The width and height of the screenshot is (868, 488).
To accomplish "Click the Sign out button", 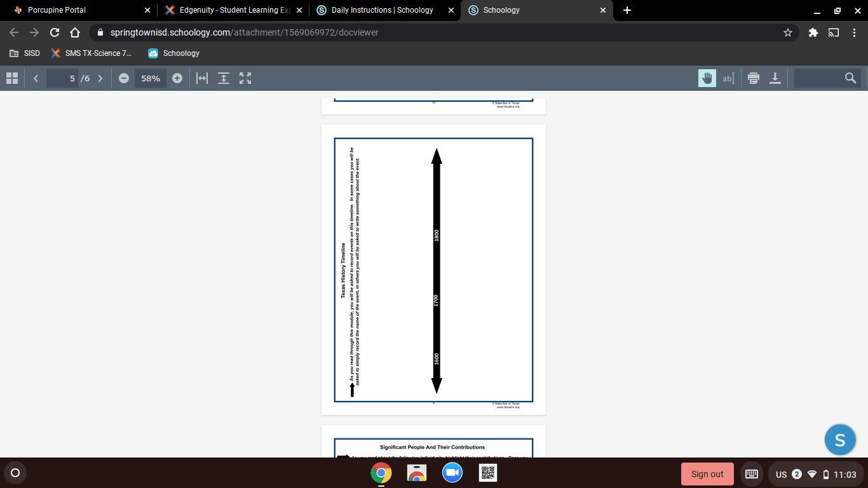I will click(707, 474).
